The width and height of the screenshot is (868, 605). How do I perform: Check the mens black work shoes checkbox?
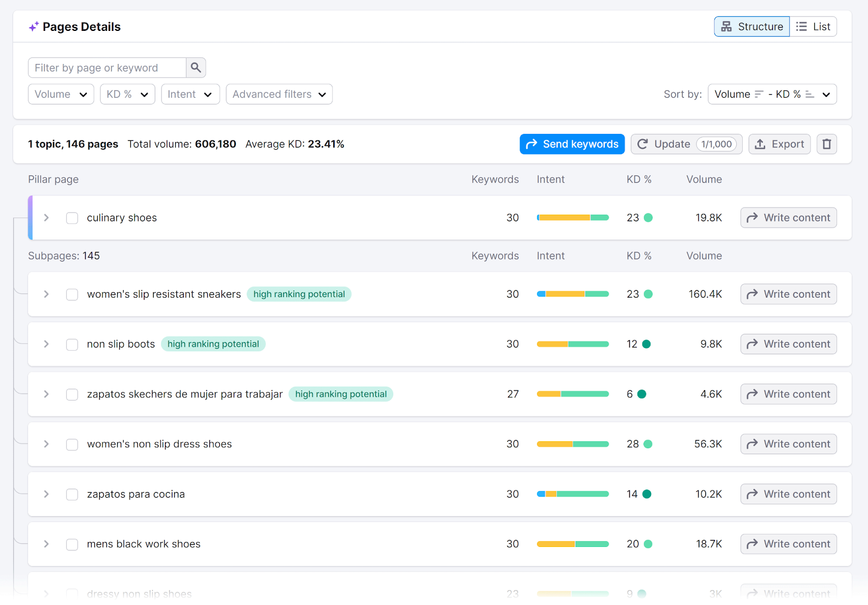[72, 544]
